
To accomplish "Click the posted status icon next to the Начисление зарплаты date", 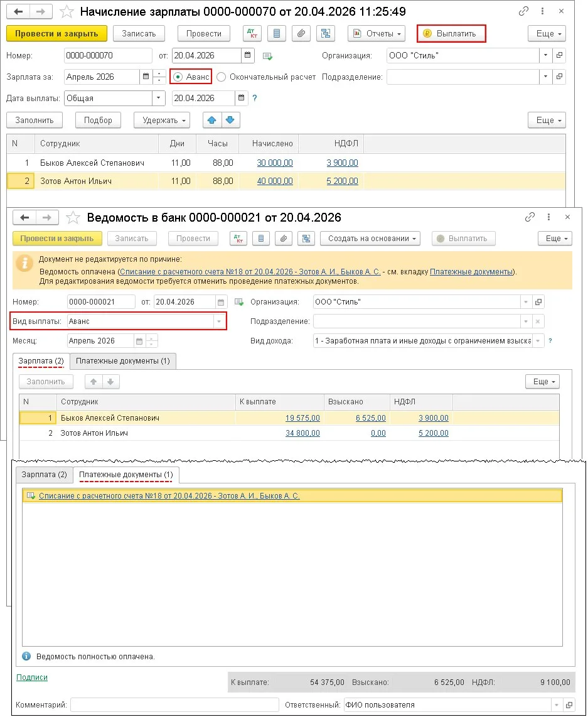I will click(268, 57).
